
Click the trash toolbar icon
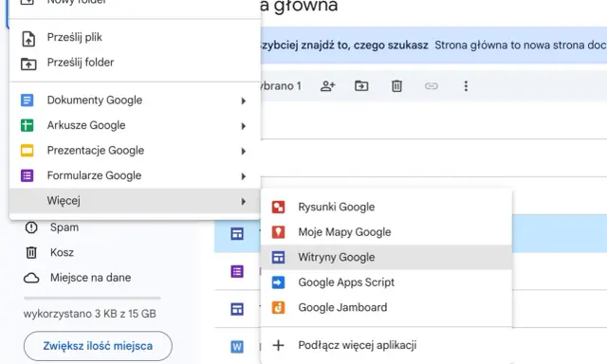click(x=396, y=86)
